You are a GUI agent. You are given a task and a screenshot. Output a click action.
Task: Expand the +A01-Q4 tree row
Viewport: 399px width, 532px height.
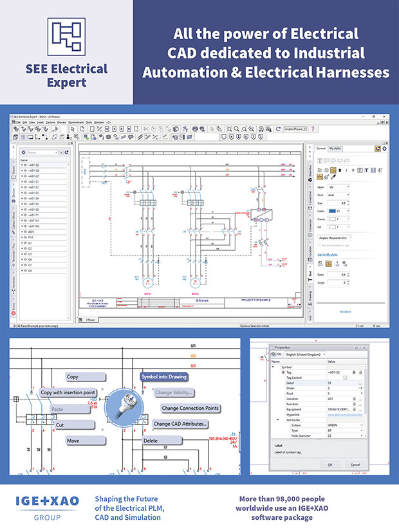click(x=22, y=170)
